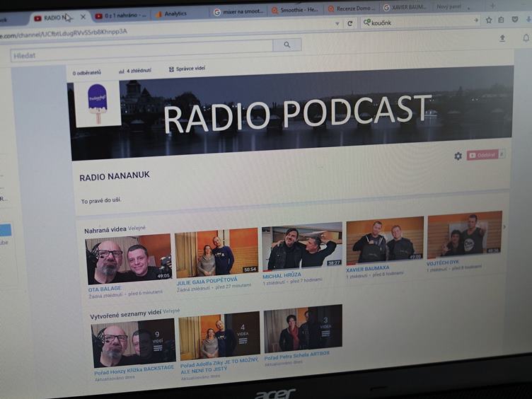Open the '0 z 1 nahráno' tab
Screen dimensions: 532x399
tap(121, 16)
